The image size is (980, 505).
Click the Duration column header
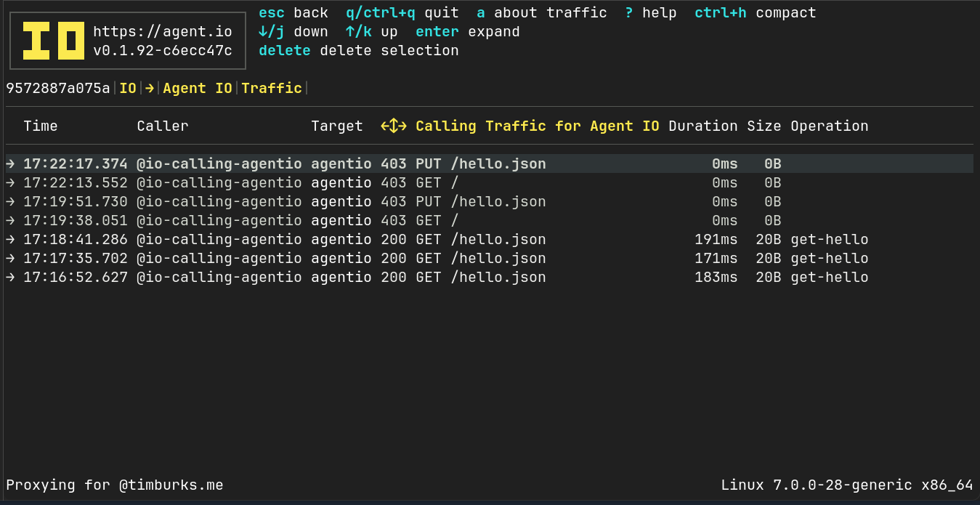click(x=703, y=126)
